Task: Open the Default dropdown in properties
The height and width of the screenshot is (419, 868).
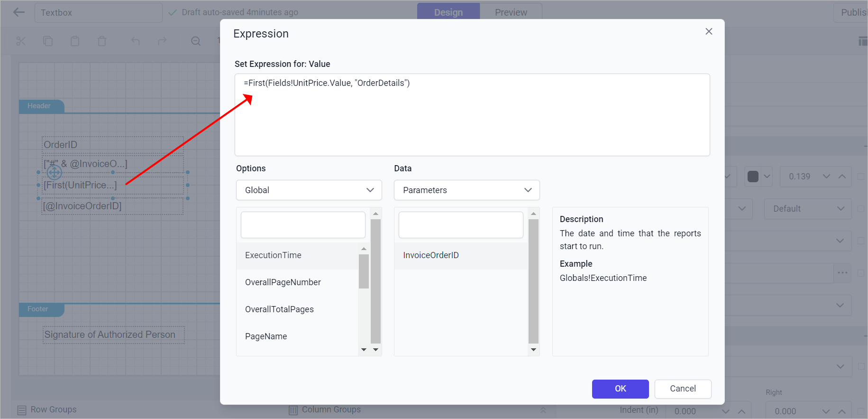Action: pos(808,209)
